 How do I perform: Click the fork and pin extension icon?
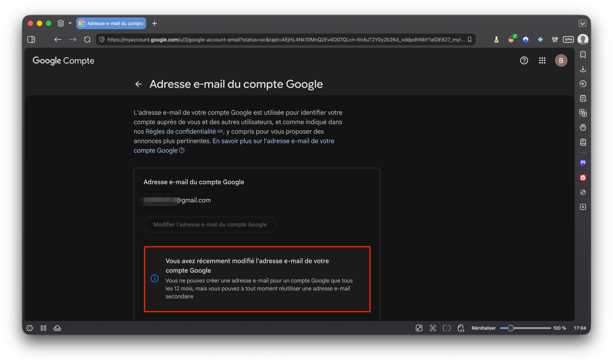click(555, 40)
